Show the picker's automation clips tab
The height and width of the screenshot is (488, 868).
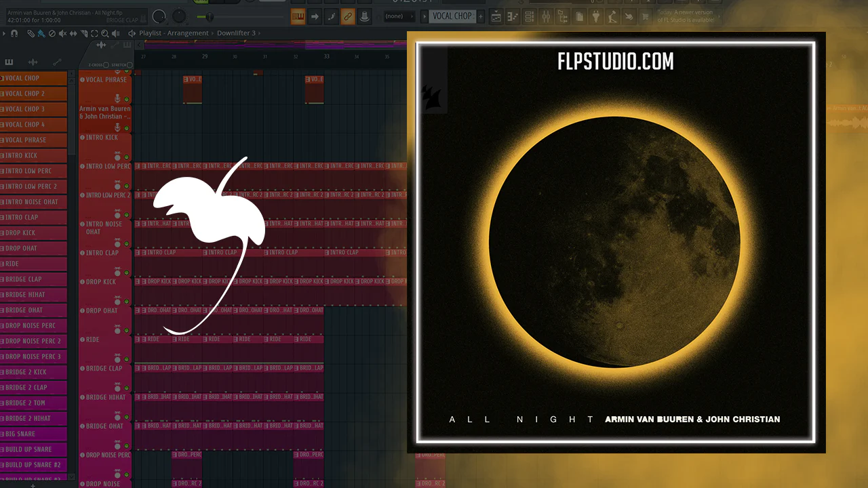[x=57, y=62]
